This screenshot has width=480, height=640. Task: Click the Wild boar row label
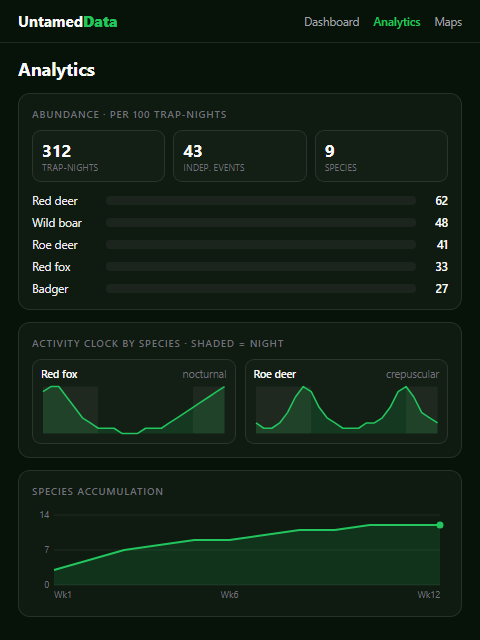[57, 223]
